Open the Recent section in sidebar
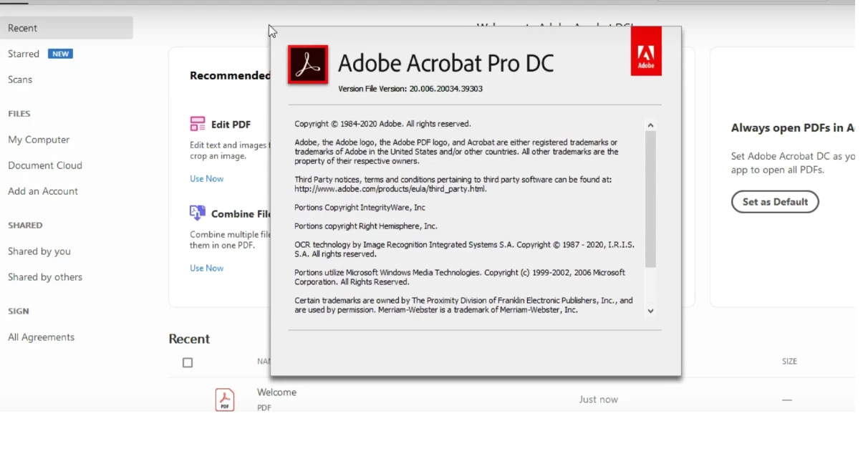 [x=66, y=28]
